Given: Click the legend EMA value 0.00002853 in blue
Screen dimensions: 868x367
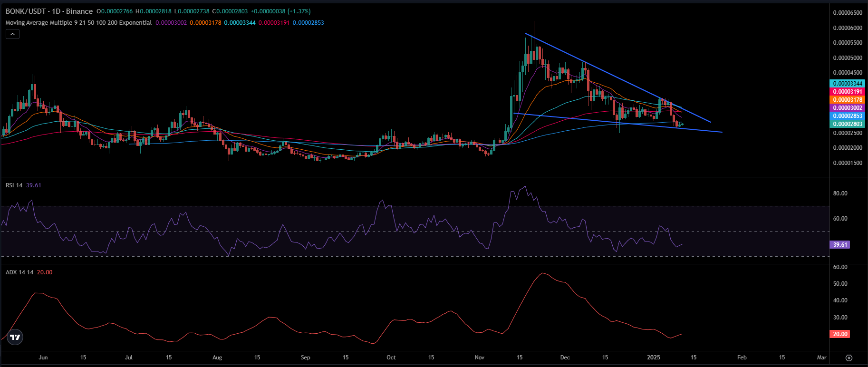Looking at the screenshot, I should point(308,22).
